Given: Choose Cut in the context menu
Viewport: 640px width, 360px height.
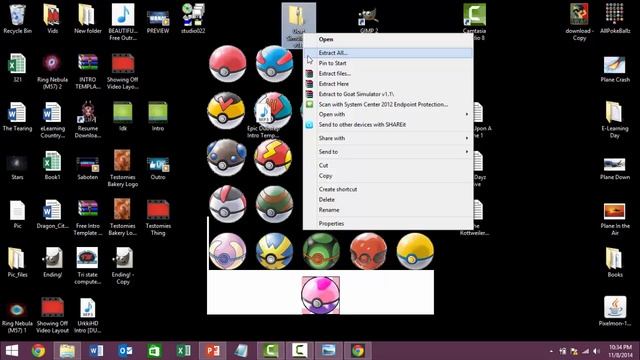Looking at the screenshot, I should [388, 165].
